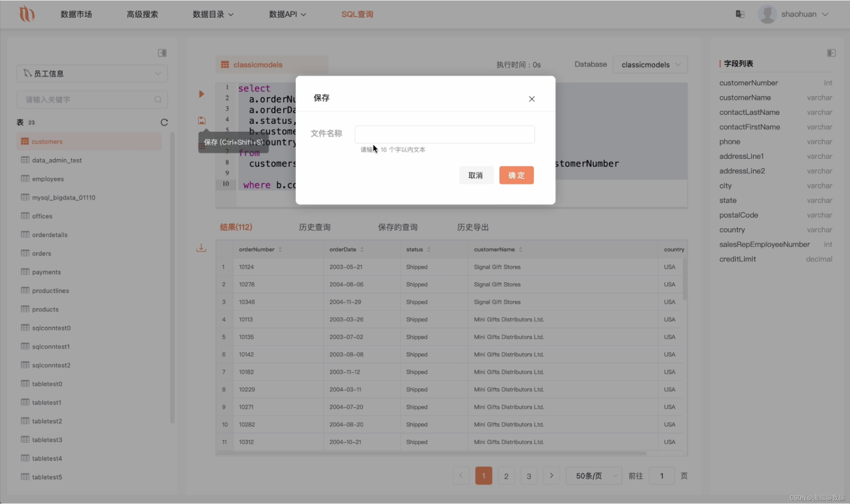
Task: Open the 数据API menu
Action: pyautogui.click(x=287, y=14)
